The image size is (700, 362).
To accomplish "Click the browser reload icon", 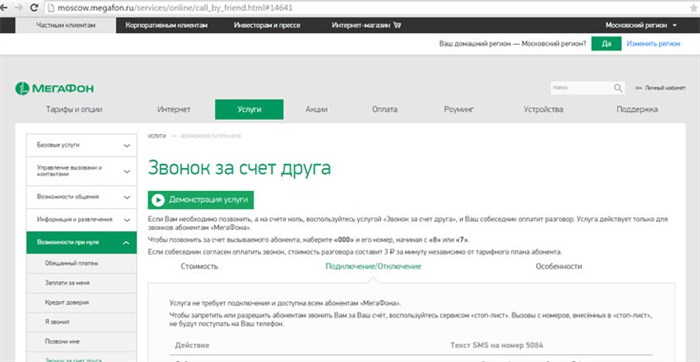I will coord(34,8).
